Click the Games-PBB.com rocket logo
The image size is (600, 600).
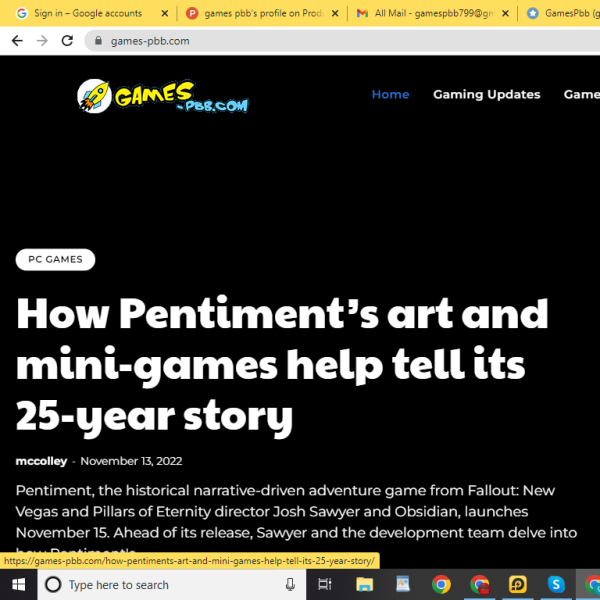162,96
